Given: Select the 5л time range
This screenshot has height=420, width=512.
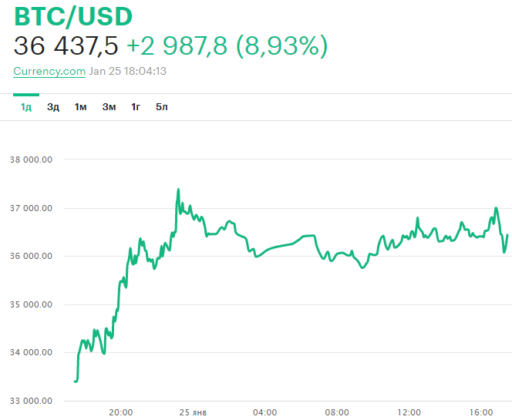Looking at the screenshot, I should tap(162, 106).
